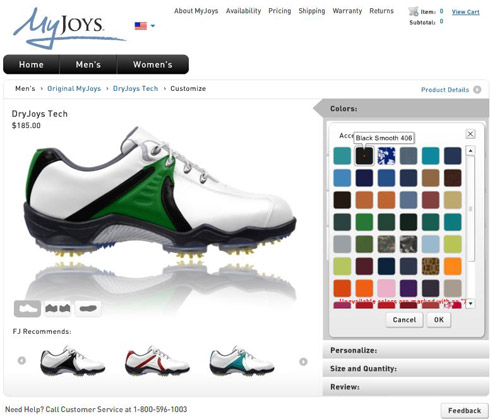The width and height of the screenshot is (490, 419).
Task: Click the swatch scrollbar up arrow
Action: point(470,151)
